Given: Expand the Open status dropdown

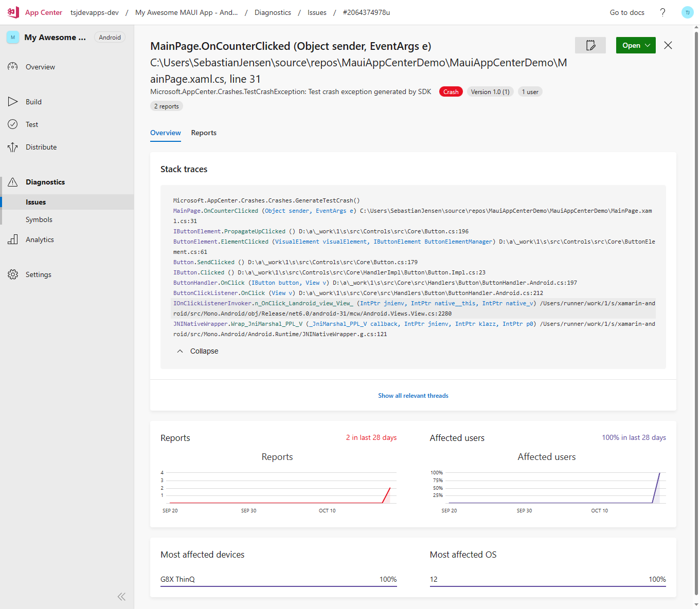Looking at the screenshot, I should [636, 45].
